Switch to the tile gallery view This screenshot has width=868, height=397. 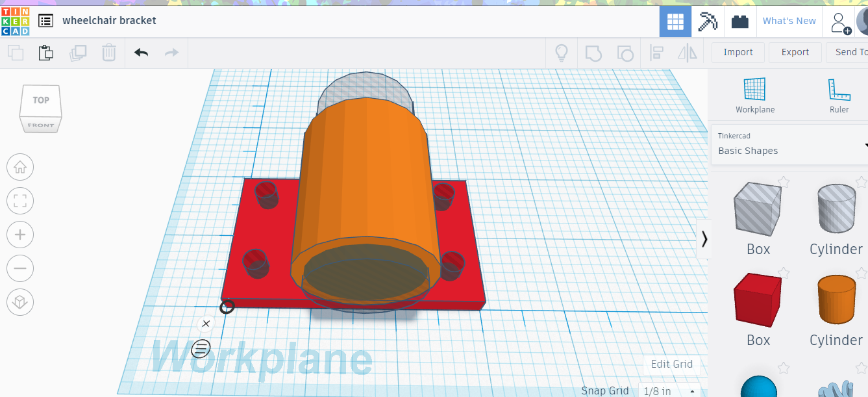click(675, 21)
